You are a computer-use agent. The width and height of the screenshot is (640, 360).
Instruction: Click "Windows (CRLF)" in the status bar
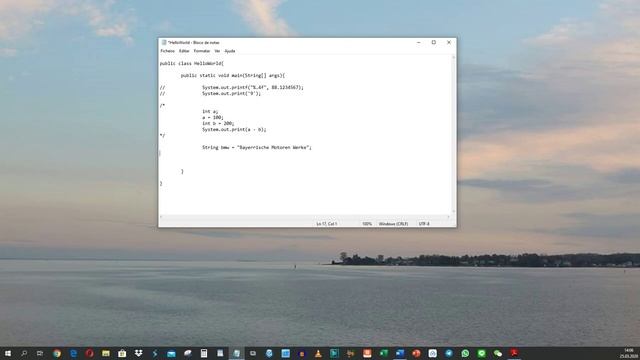pos(393,224)
